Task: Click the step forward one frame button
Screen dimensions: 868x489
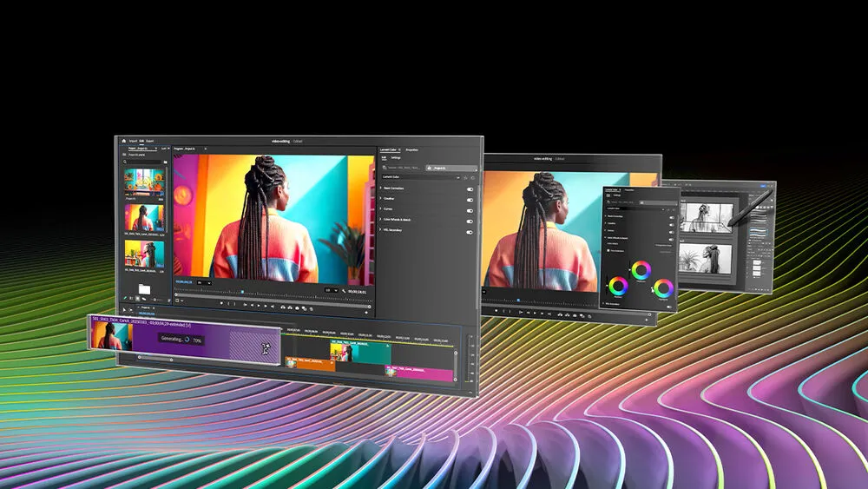Action: 265,306
